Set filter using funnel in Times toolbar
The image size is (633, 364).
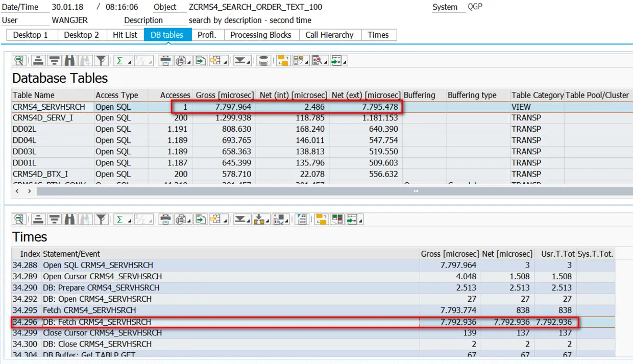tap(102, 220)
